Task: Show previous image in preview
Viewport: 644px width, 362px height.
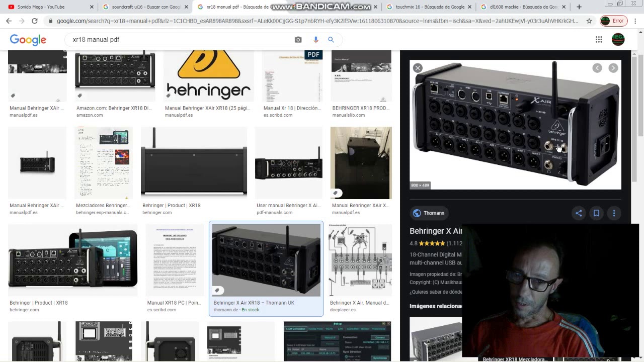Action: click(x=597, y=68)
